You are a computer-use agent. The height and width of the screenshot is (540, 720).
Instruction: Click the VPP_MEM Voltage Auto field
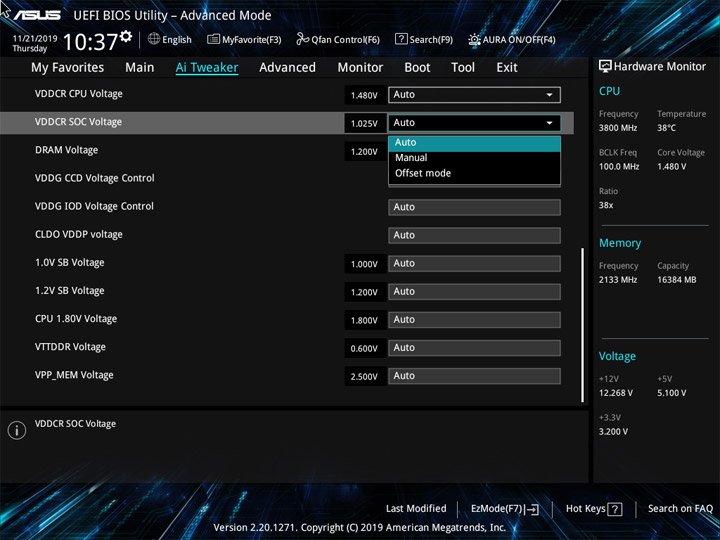click(x=474, y=376)
